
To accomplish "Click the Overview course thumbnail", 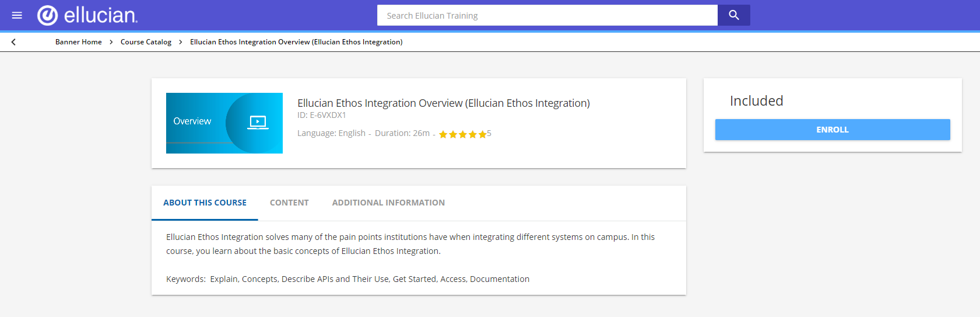I will coord(224,123).
